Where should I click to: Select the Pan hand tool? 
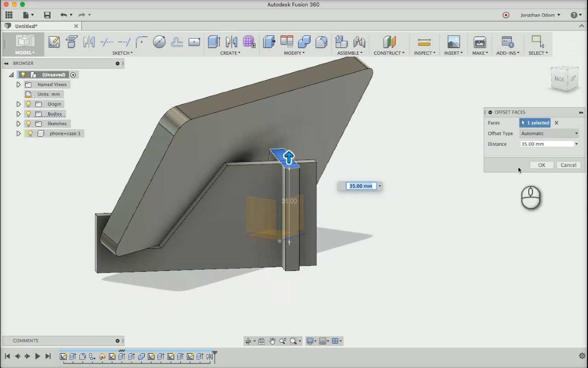[272, 341]
